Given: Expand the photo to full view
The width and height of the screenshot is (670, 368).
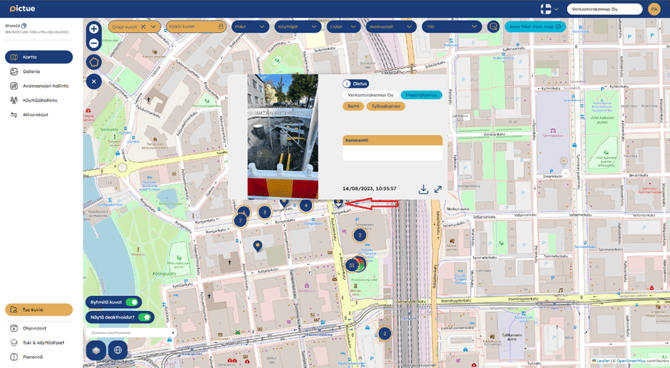Looking at the screenshot, I should (438, 189).
